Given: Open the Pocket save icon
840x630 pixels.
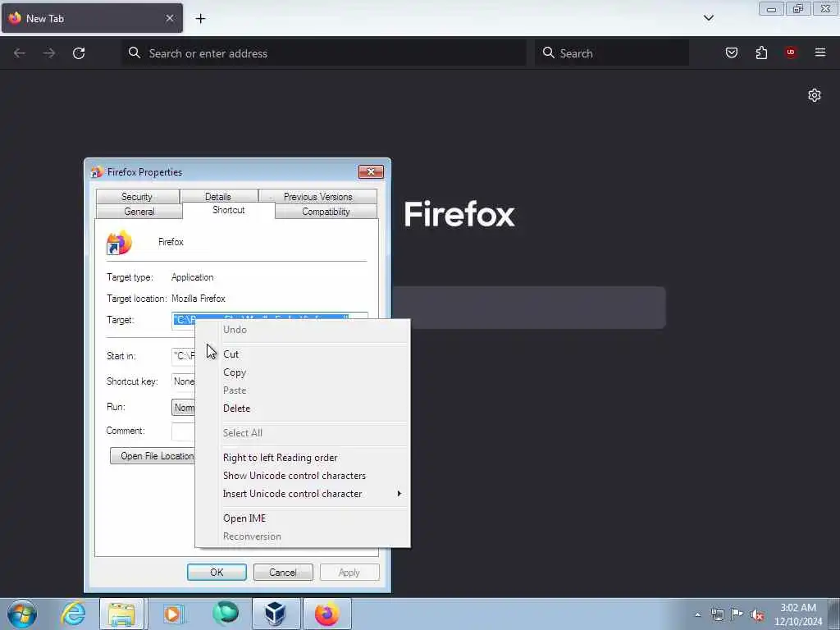Looking at the screenshot, I should click(731, 52).
